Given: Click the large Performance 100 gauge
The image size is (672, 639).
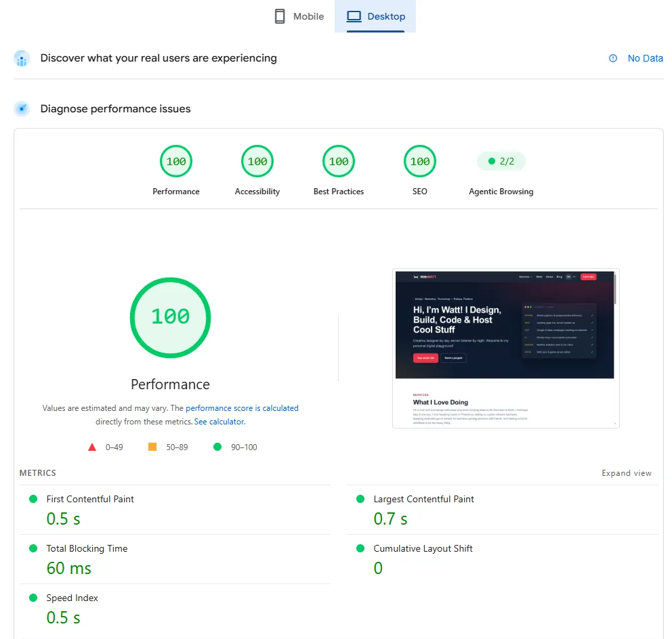Looking at the screenshot, I should (170, 317).
